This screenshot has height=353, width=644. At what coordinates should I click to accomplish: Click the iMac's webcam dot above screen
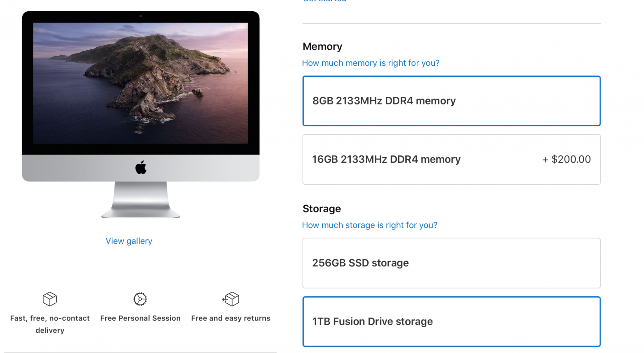[x=140, y=16]
